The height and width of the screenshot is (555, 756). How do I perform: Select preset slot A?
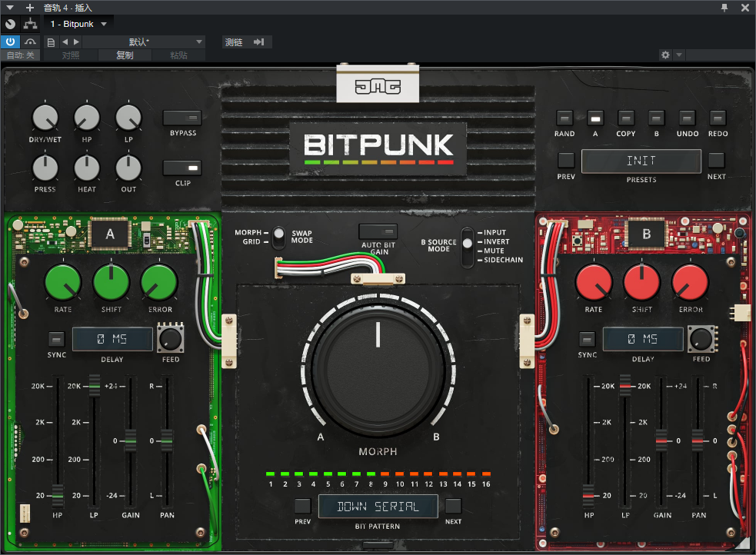pos(595,118)
